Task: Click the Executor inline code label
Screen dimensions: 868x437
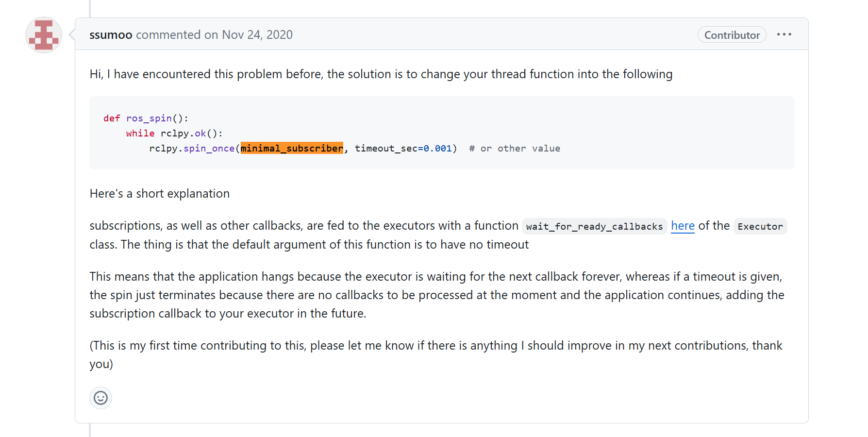Action: (760, 226)
